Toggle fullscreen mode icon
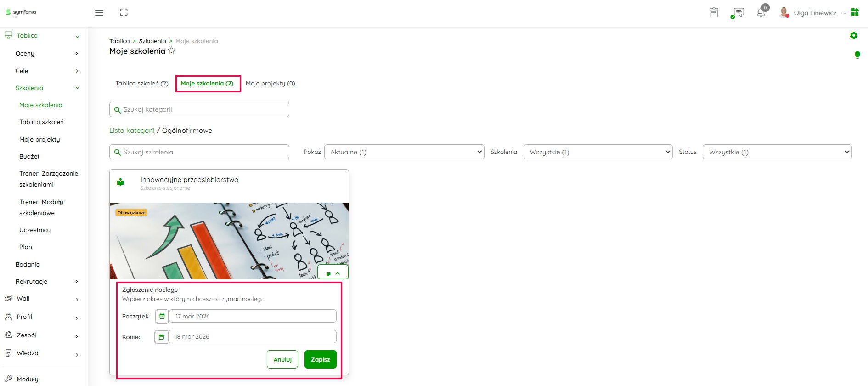The height and width of the screenshot is (386, 868). 124,13
